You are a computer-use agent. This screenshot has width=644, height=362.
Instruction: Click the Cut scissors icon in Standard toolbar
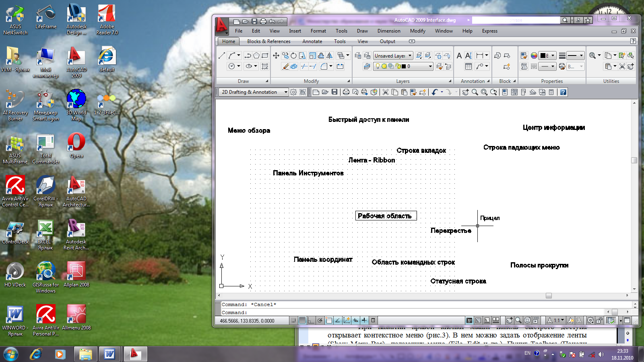(386, 92)
